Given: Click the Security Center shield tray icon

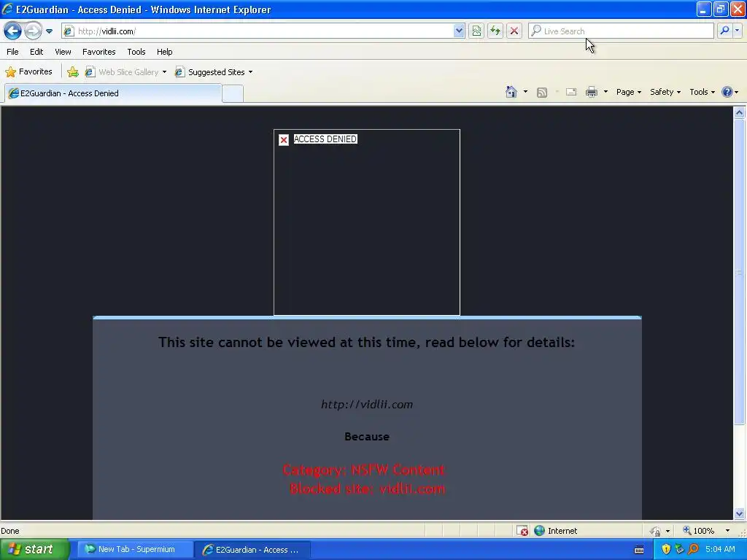Looking at the screenshot, I should 666,550.
